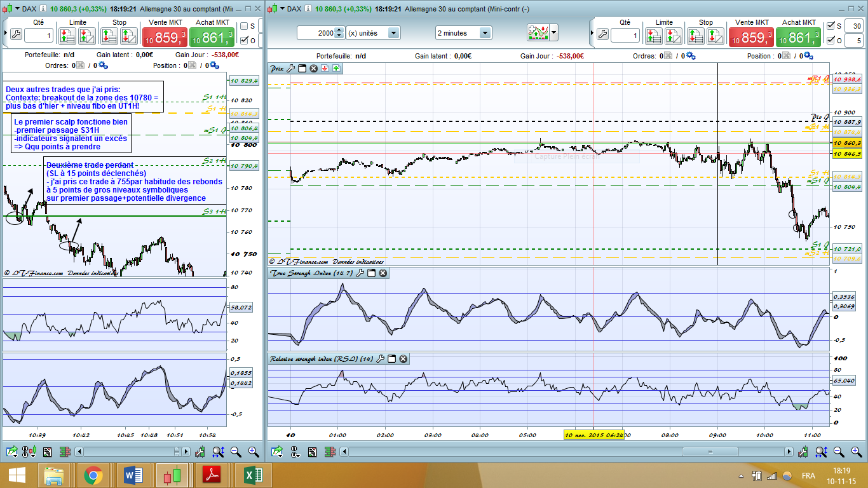
Task: Click the green Achat MKT buy button in right panel
Action: pos(799,37)
